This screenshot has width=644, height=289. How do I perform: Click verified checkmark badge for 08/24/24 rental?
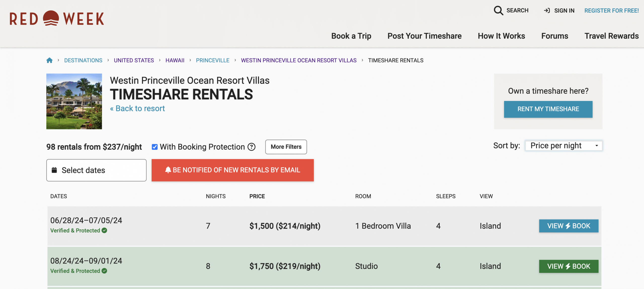[x=104, y=271]
